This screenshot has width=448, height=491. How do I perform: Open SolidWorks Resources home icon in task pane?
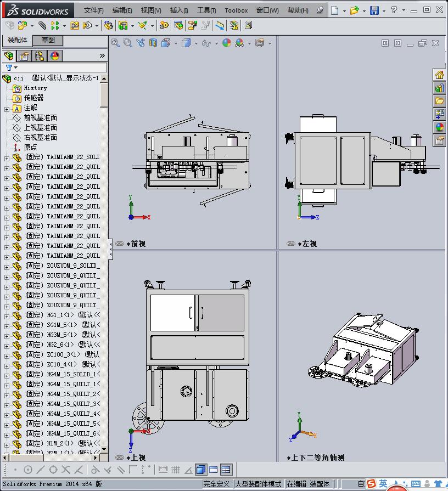click(x=439, y=75)
